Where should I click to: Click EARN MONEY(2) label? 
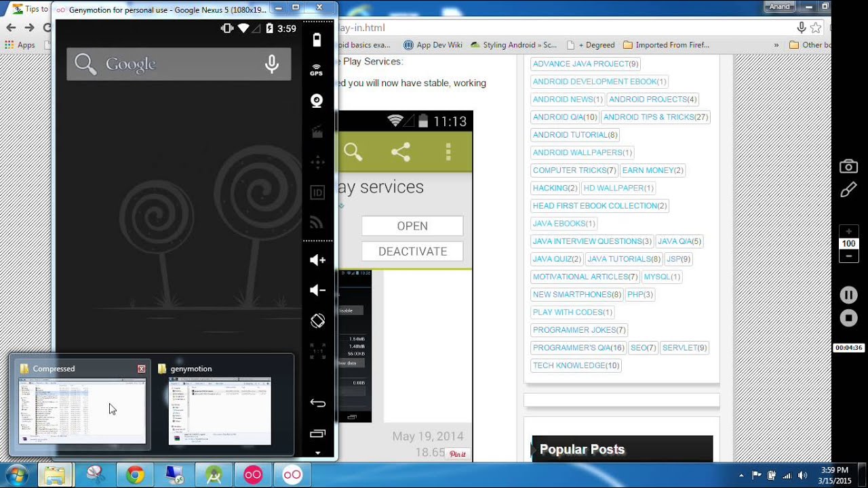click(653, 170)
